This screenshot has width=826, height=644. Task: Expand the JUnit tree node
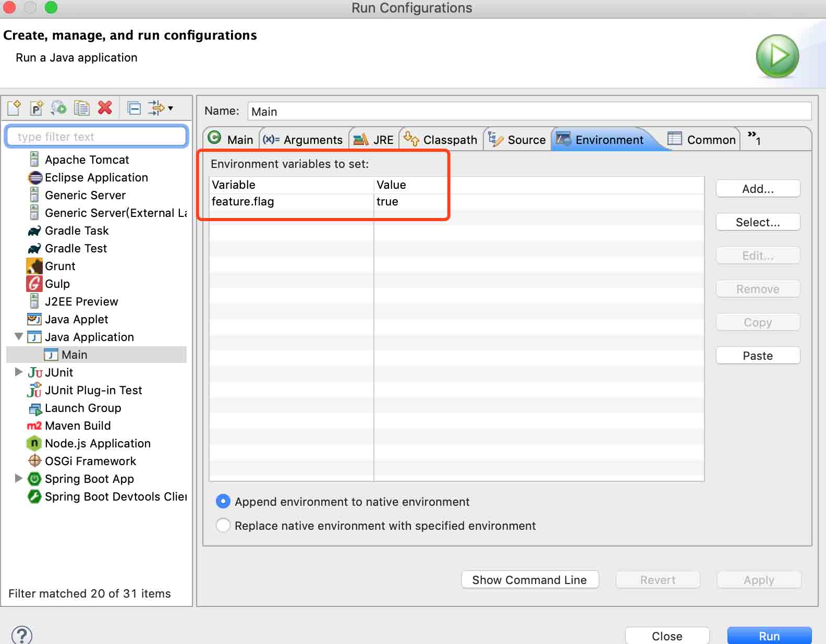pyautogui.click(x=19, y=372)
